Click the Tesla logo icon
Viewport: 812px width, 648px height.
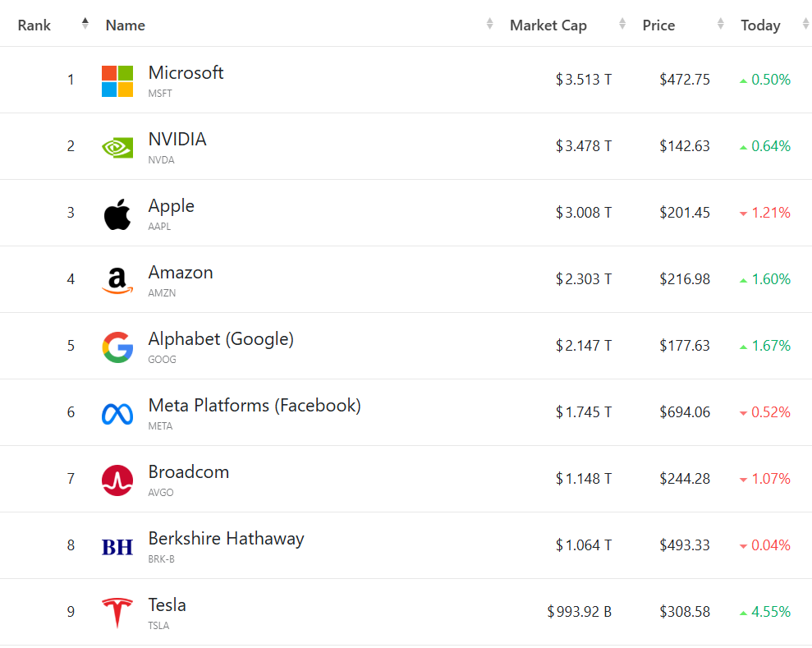click(x=117, y=613)
